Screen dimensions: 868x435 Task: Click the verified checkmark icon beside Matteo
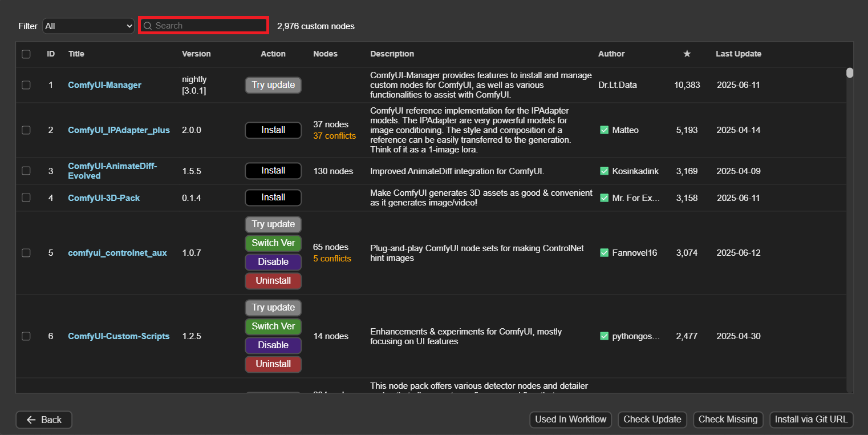tap(604, 130)
